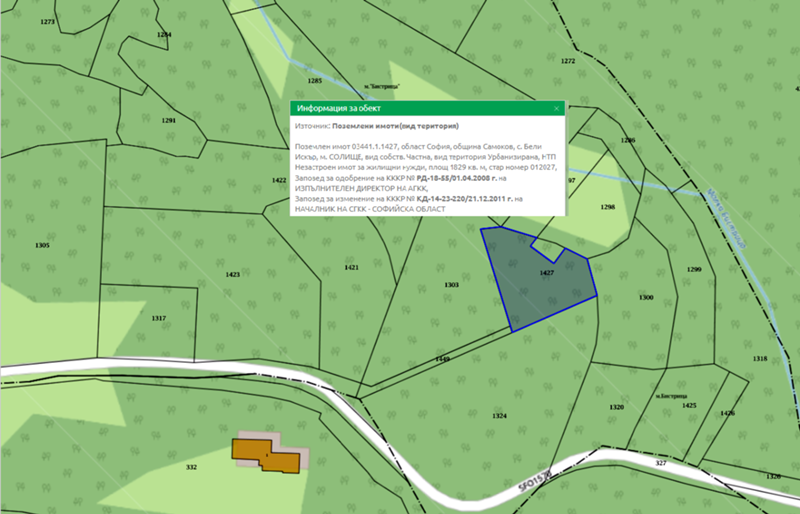
Task: Click parcel 1423 label
Action: pos(233,274)
